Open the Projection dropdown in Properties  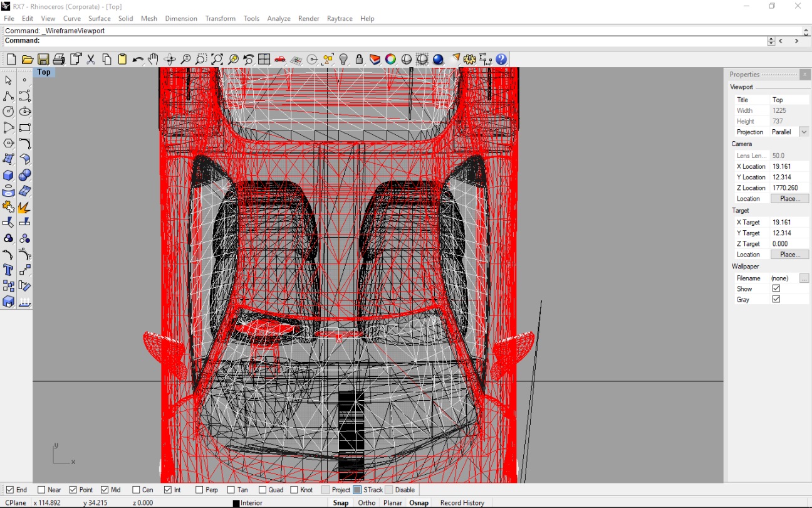(804, 132)
